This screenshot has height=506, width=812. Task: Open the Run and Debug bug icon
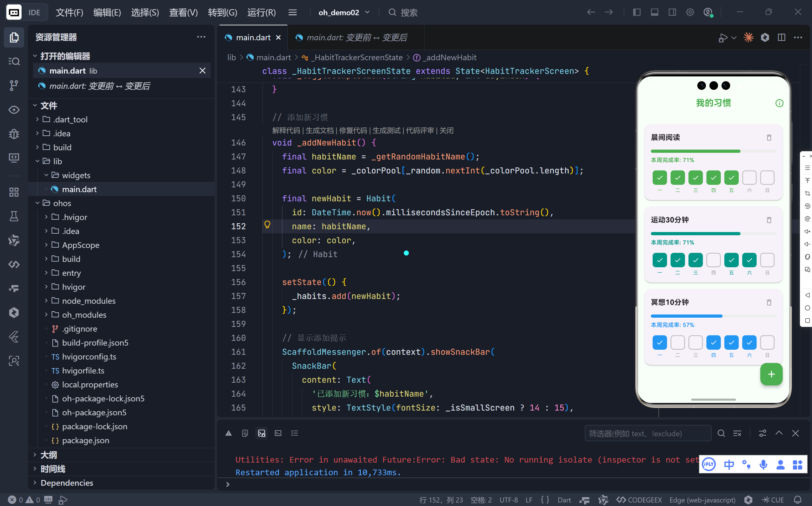14,134
